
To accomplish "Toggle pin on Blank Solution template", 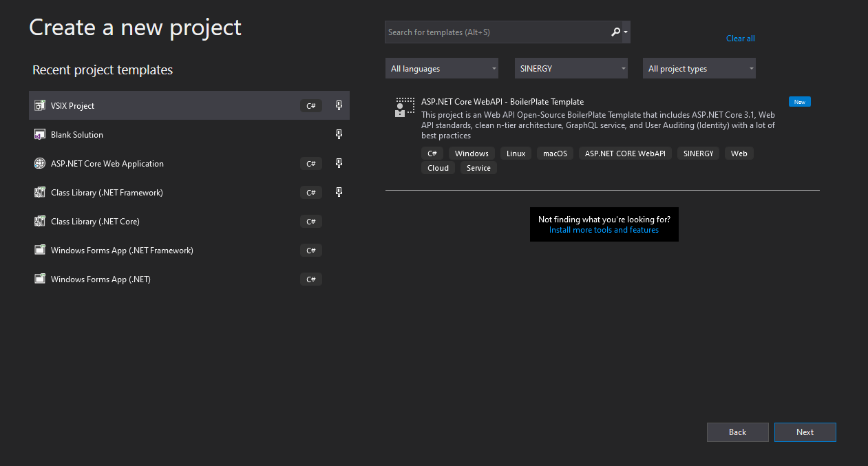I will pos(339,135).
